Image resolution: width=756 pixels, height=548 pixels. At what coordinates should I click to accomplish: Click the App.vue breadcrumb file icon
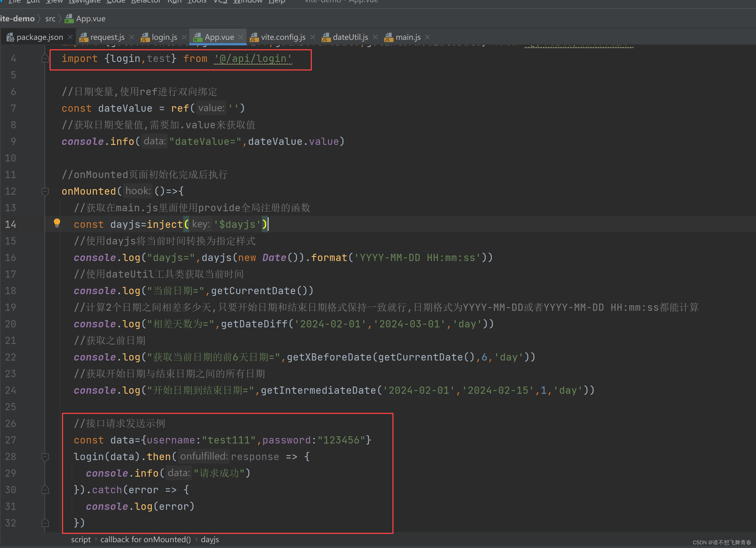click(x=69, y=19)
